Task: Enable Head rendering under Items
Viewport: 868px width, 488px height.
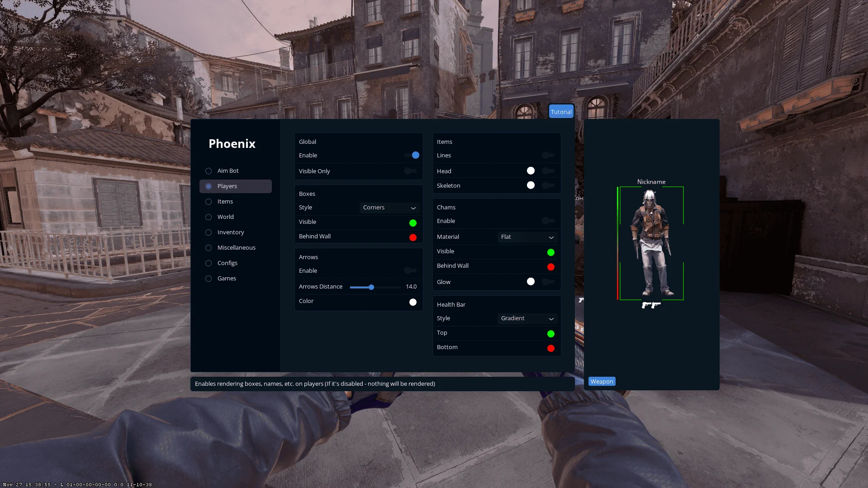Action: click(548, 171)
